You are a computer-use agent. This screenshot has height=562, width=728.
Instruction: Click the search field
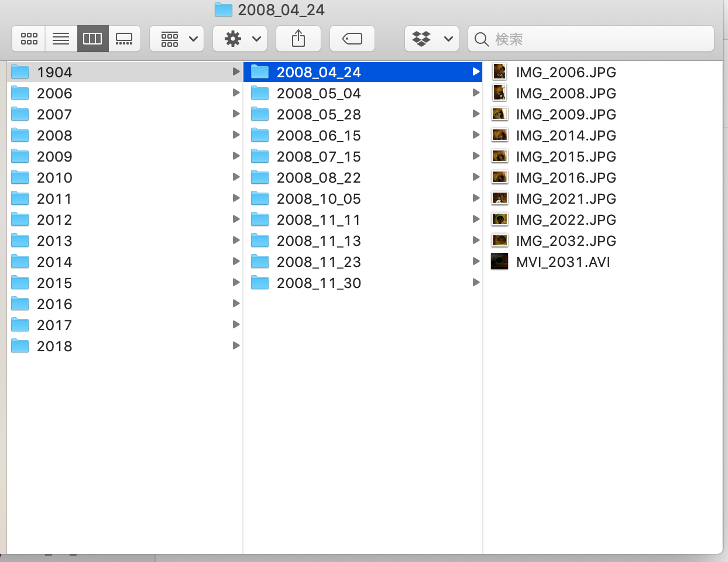(x=597, y=39)
